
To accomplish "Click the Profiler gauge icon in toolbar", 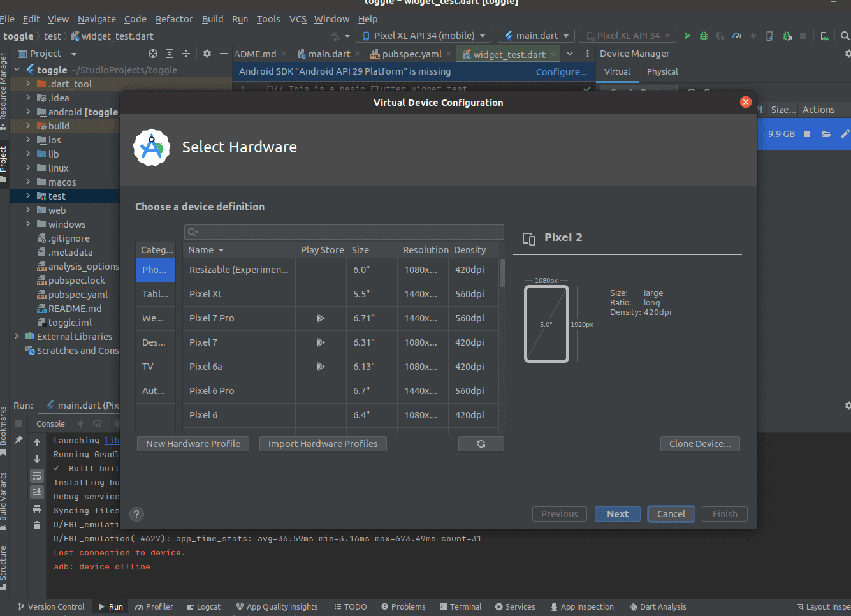I will 737,36.
